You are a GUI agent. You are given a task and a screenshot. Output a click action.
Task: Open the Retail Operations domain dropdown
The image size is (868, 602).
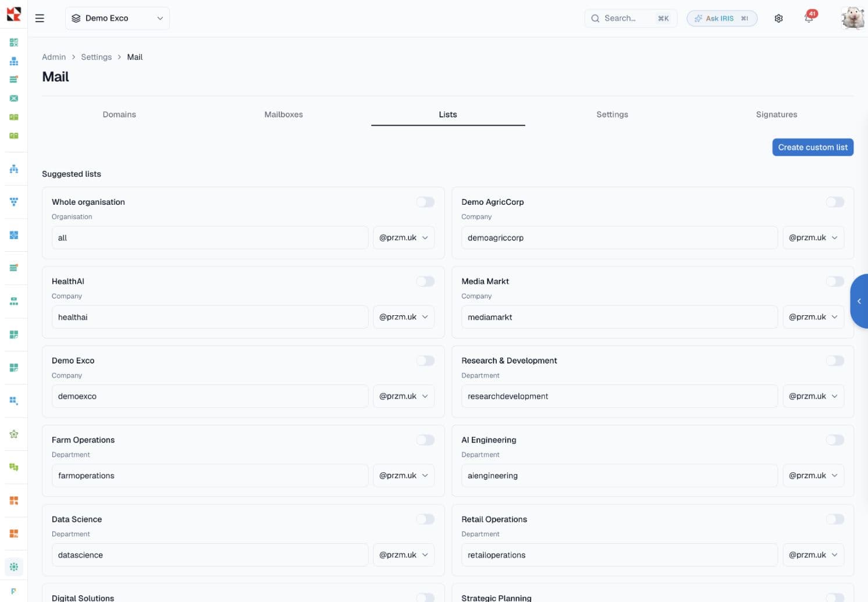pos(813,555)
